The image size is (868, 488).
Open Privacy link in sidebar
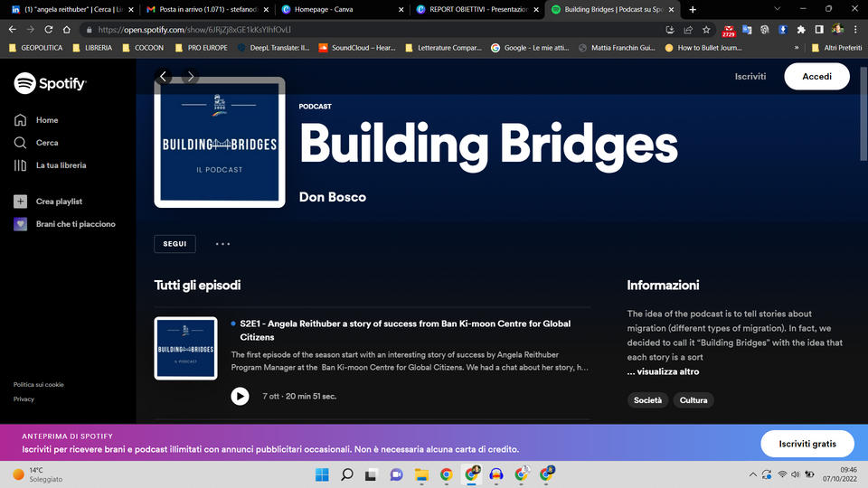pyautogui.click(x=24, y=399)
